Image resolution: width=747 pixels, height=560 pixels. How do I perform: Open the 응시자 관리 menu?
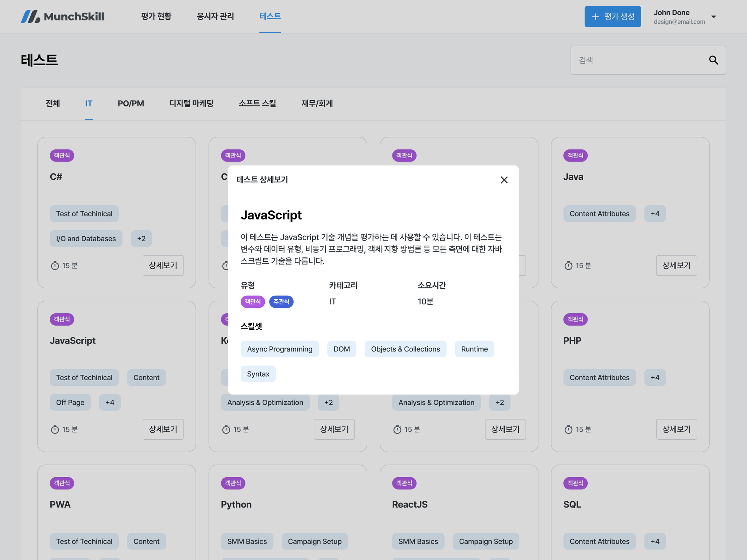click(215, 16)
